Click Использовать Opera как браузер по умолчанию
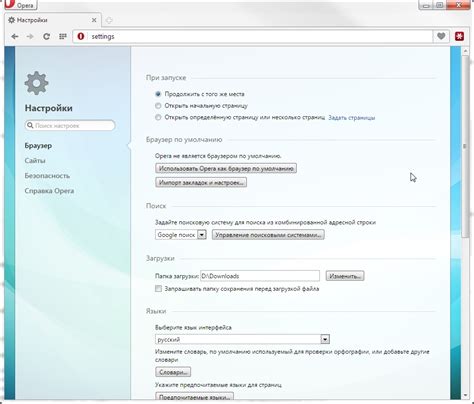This screenshot has width=474, height=404. coord(226,168)
